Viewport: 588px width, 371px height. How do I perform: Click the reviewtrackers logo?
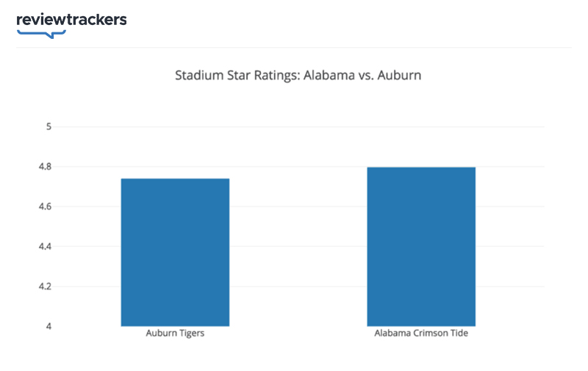pos(71,20)
